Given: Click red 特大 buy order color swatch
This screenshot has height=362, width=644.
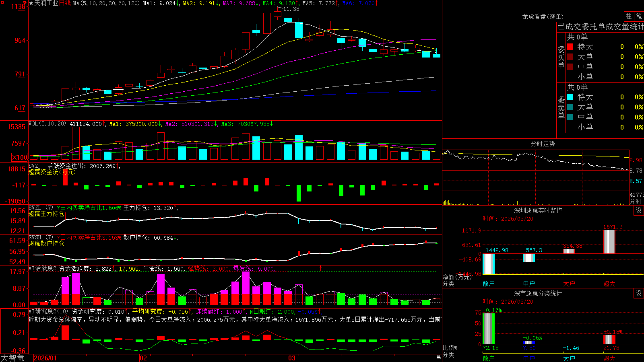Looking at the screenshot, I should 570,47.
